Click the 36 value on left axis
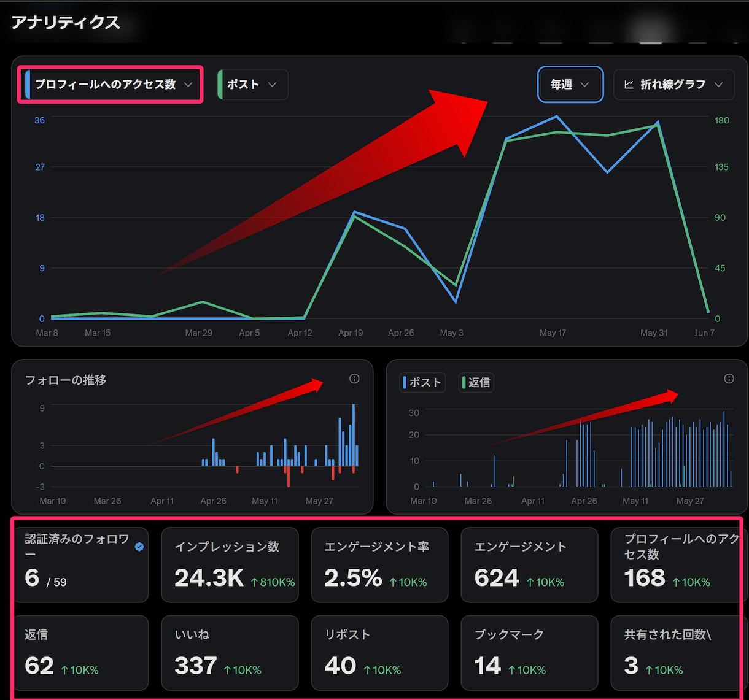749x700 pixels. click(x=40, y=120)
